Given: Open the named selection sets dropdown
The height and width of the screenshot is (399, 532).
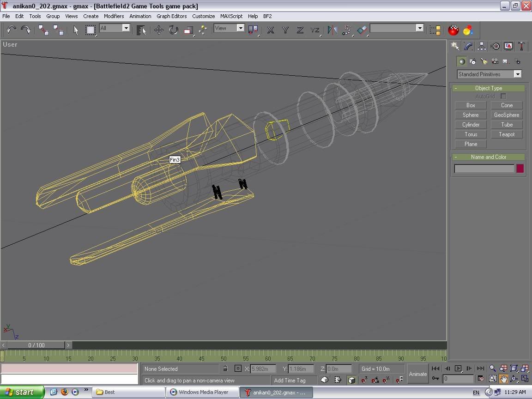Looking at the screenshot, I should 397,28.
